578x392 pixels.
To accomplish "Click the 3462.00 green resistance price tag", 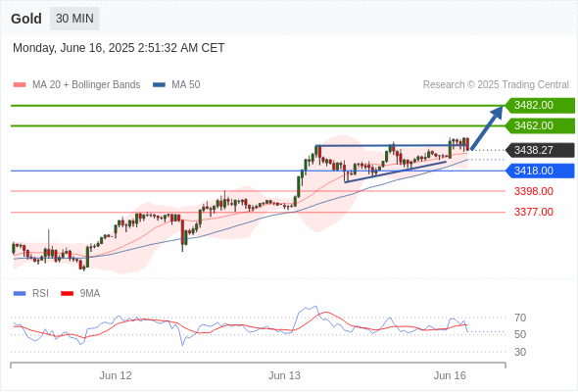I will (540, 125).
